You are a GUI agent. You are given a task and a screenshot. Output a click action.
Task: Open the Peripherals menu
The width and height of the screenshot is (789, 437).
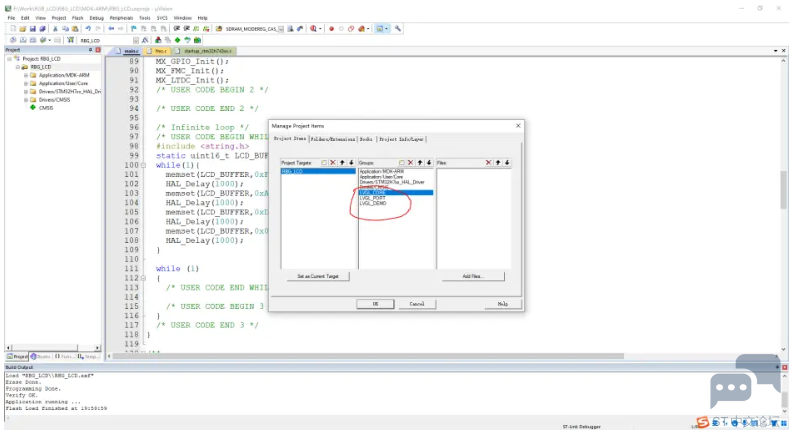click(121, 18)
